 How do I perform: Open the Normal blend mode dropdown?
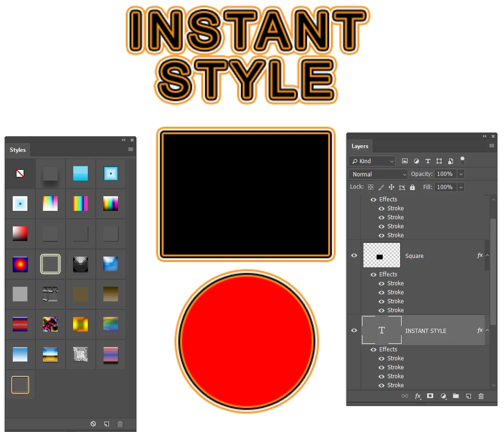[x=378, y=174]
